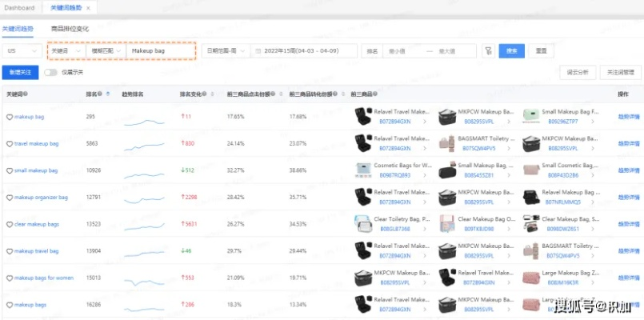The height and width of the screenshot is (320, 644).
Task: Favorite the 'makeup bags' keyword heart
Action: [x=10, y=305]
